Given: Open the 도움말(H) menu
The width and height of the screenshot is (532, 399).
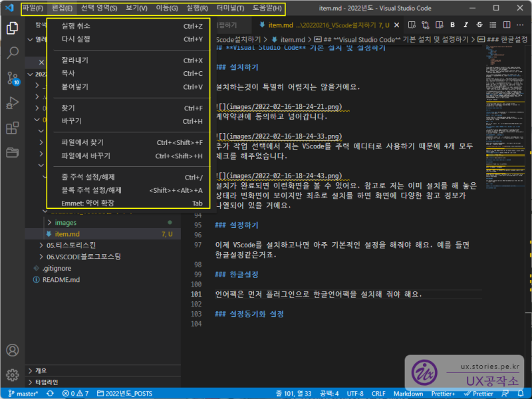Looking at the screenshot, I should tap(267, 8).
